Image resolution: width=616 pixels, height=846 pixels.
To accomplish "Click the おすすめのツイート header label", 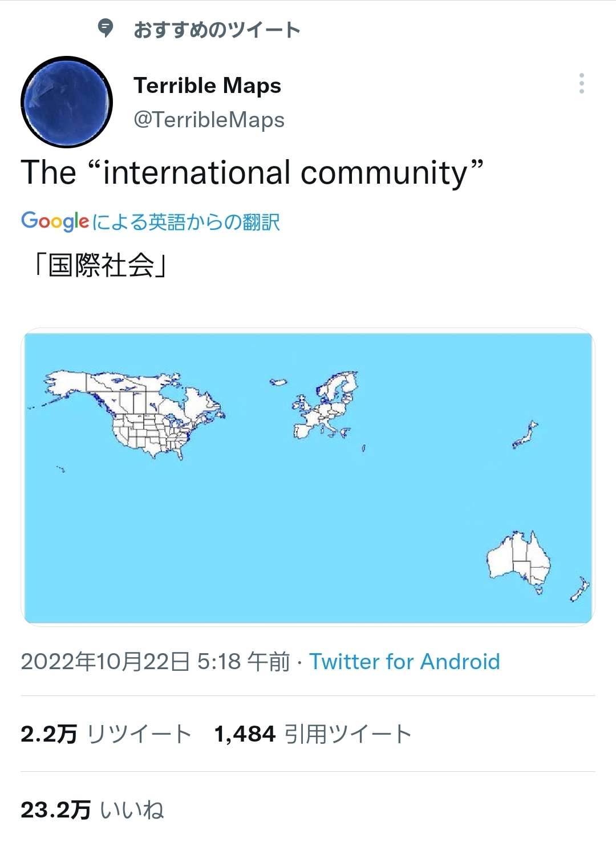I will pos(216,30).
